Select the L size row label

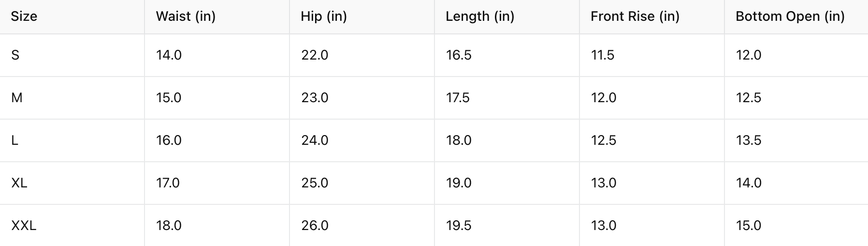pyautogui.click(x=15, y=140)
